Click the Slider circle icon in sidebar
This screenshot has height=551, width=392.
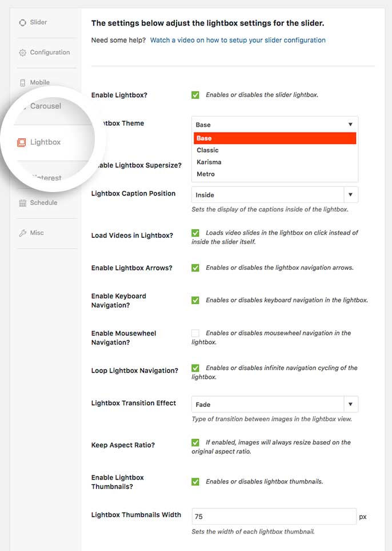click(22, 22)
